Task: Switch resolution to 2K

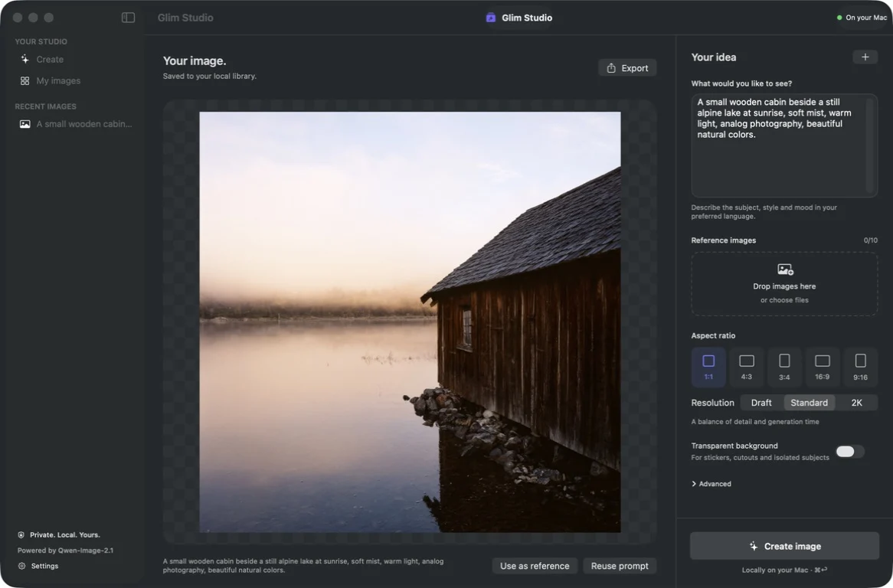Action: tap(856, 403)
